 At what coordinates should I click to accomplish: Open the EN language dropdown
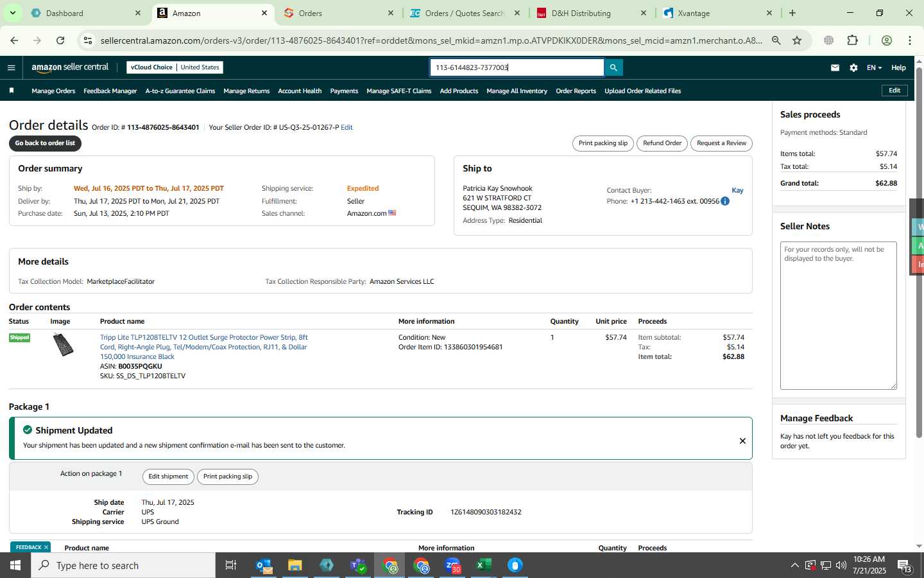[x=874, y=67]
